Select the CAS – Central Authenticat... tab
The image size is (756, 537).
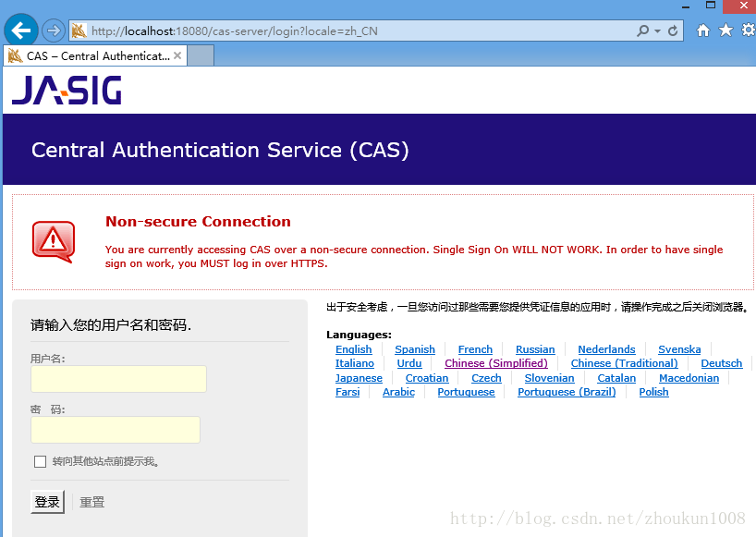point(95,55)
